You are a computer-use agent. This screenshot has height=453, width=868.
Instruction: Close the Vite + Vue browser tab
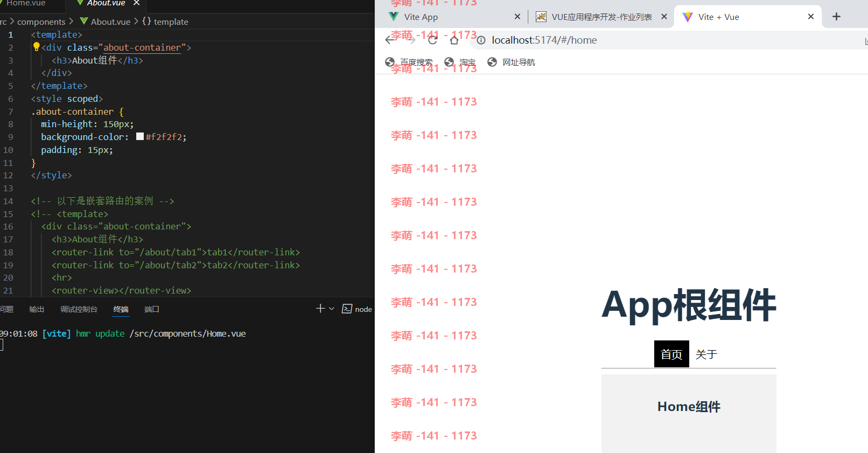point(811,17)
